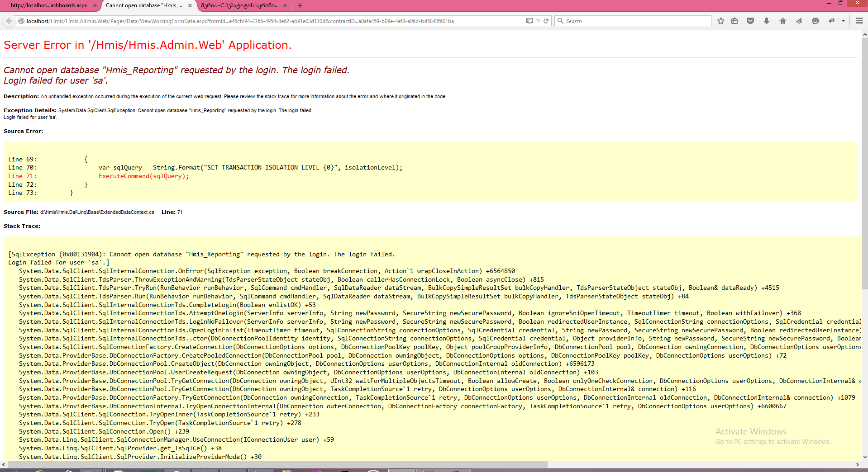Enter Reader View via the book icon
This screenshot has width=868, height=472.
pyautogui.click(x=529, y=21)
